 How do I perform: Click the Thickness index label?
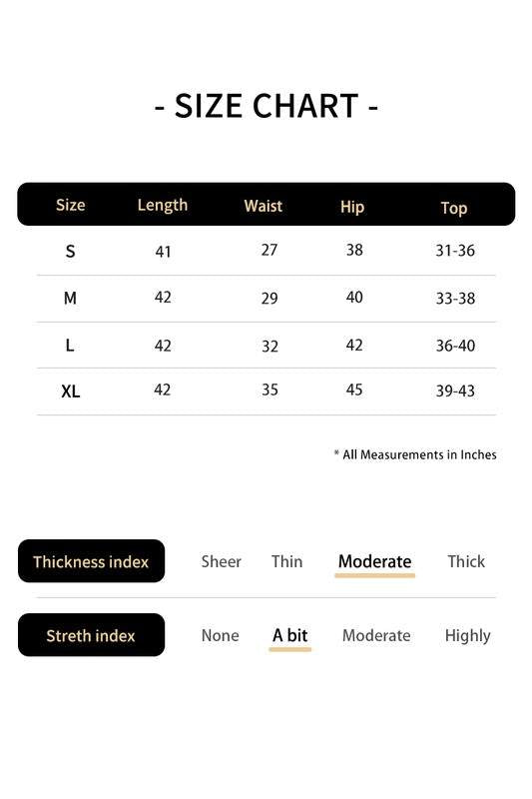click(x=91, y=561)
